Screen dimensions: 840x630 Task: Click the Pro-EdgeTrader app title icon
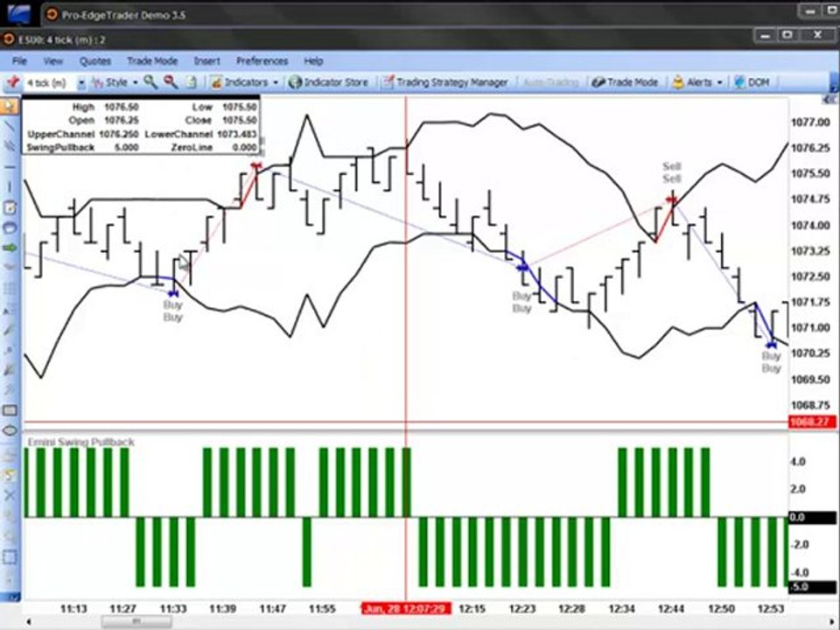[x=52, y=15]
